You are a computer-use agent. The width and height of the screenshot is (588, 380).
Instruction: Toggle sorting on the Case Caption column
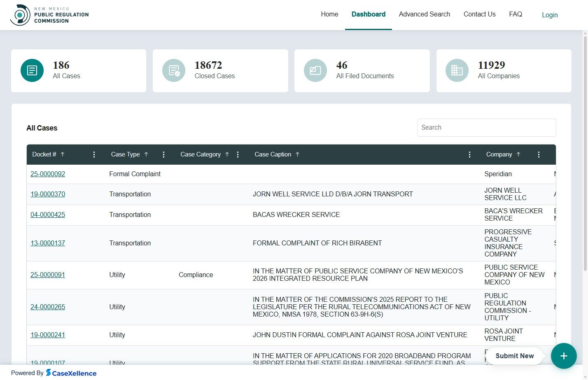[x=298, y=154]
